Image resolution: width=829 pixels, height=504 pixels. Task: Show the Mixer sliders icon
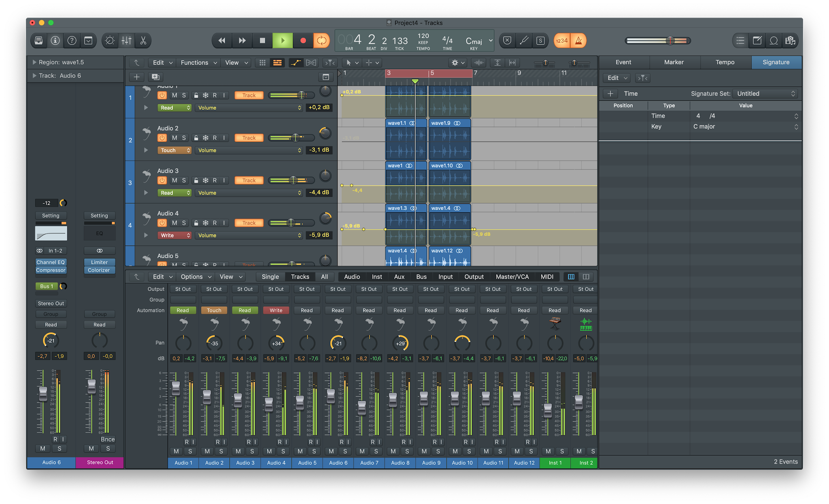coord(126,40)
